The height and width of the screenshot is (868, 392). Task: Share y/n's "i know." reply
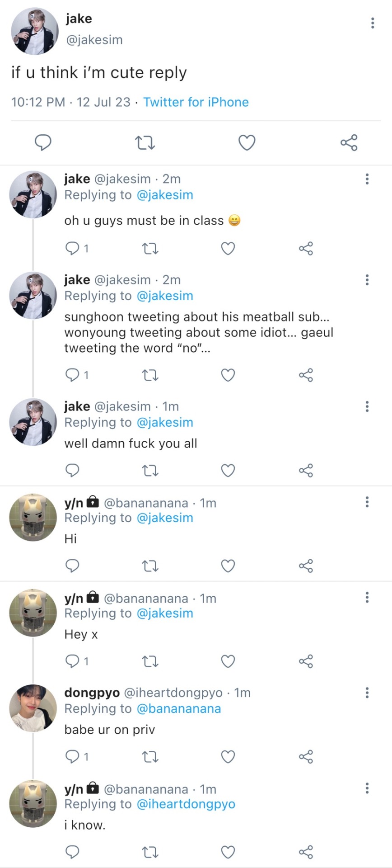tap(306, 853)
